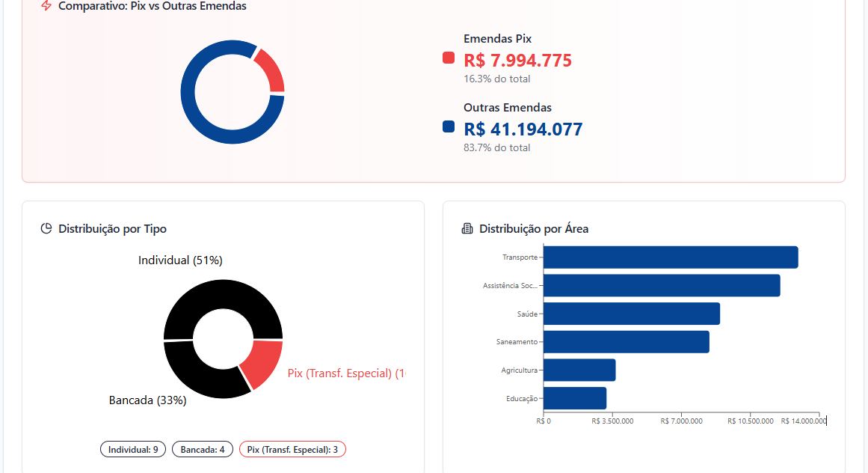Click the Agricultura bar

click(x=579, y=370)
